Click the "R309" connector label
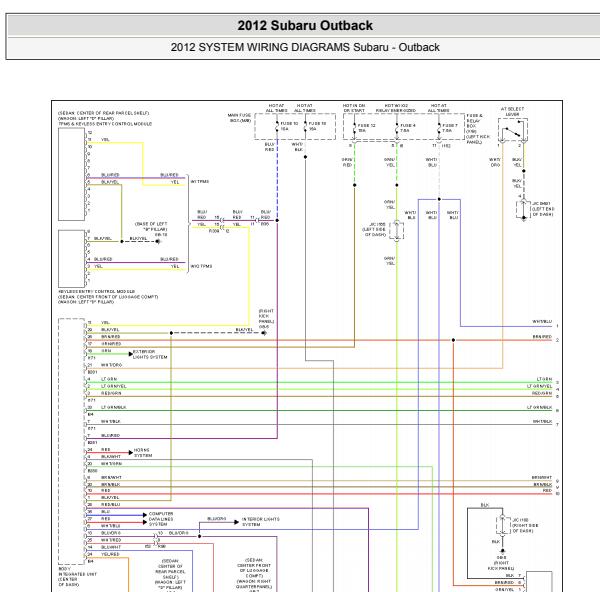This screenshot has height=592, width=600. click(x=214, y=231)
